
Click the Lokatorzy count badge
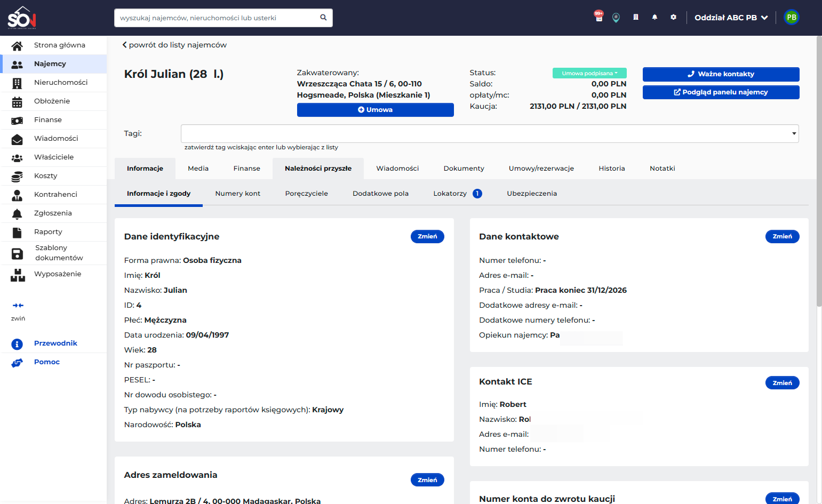pos(477,194)
